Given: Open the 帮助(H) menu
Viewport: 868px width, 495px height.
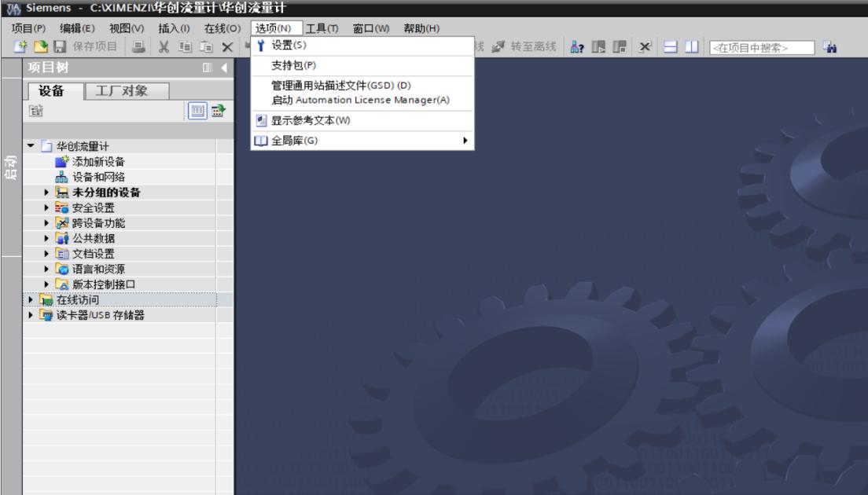Looking at the screenshot, I should point(421,28).
